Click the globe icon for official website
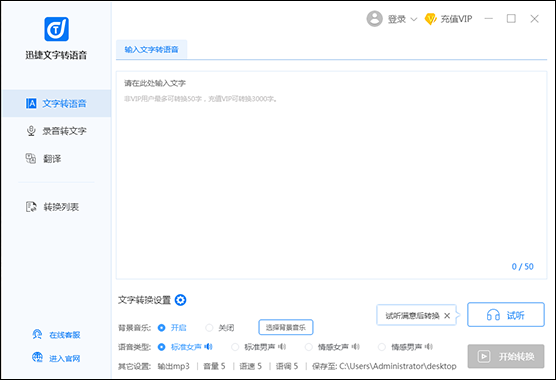 pos(37,357)
